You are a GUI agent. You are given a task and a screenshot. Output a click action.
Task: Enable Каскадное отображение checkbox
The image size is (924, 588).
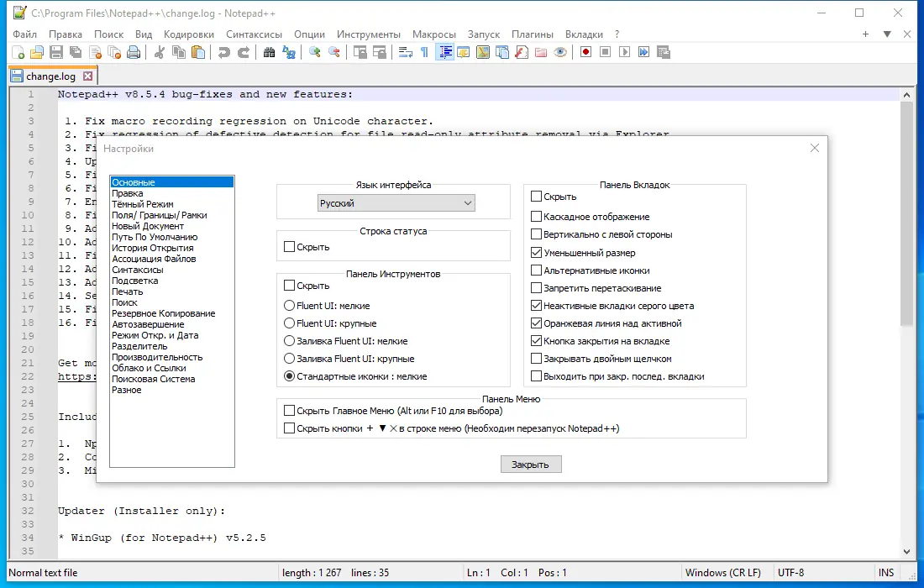[x=536, y=217]
